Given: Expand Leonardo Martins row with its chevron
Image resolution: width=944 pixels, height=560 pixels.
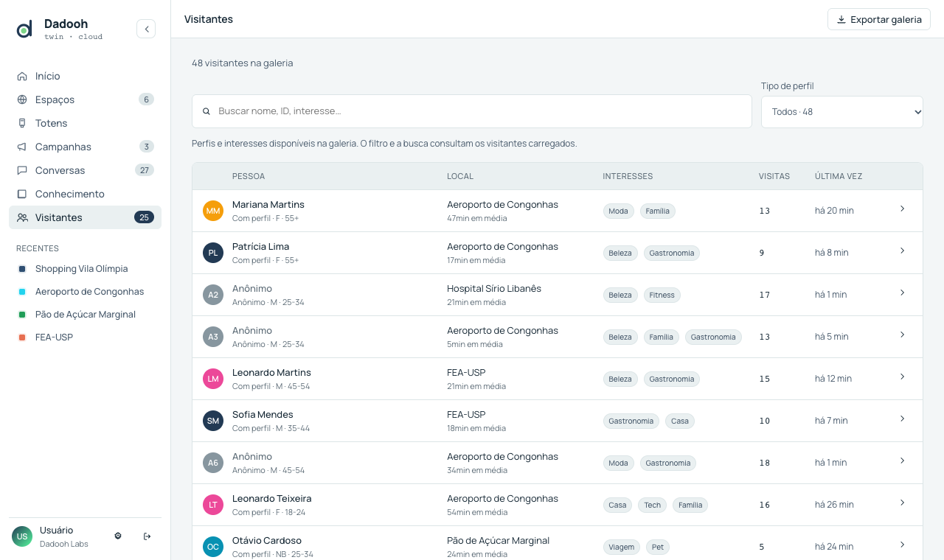Looking at the screenshot, I should [903, 377].
